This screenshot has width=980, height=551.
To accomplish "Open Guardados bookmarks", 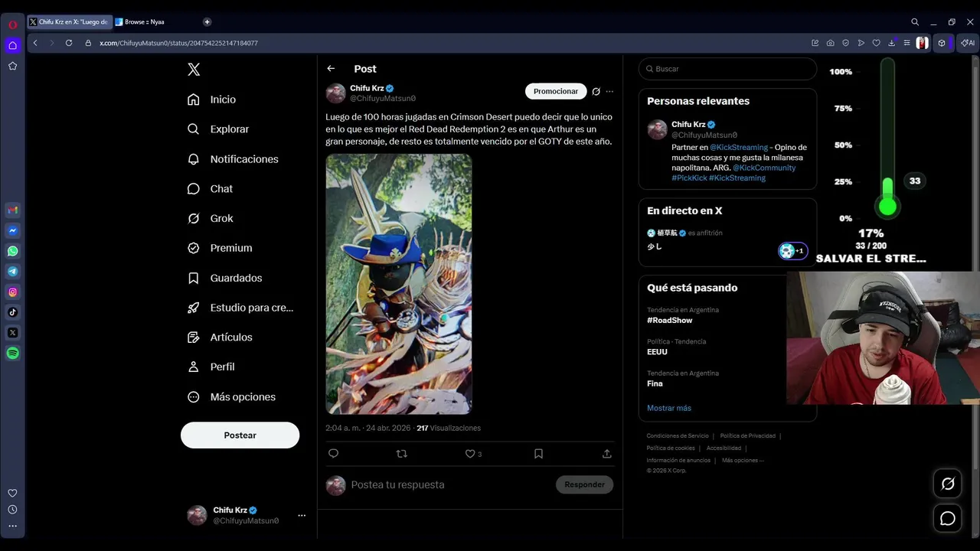I will click(225, 278).
